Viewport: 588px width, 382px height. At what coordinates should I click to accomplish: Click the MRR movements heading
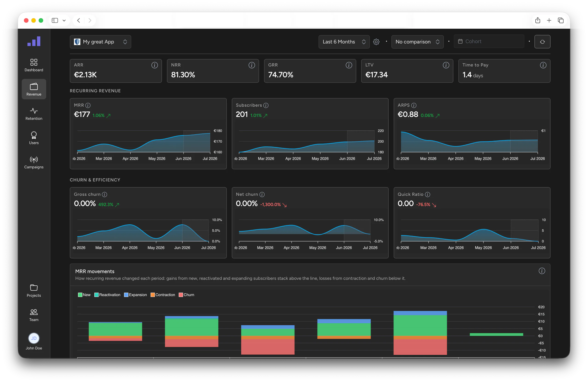[x=95, y=271]
